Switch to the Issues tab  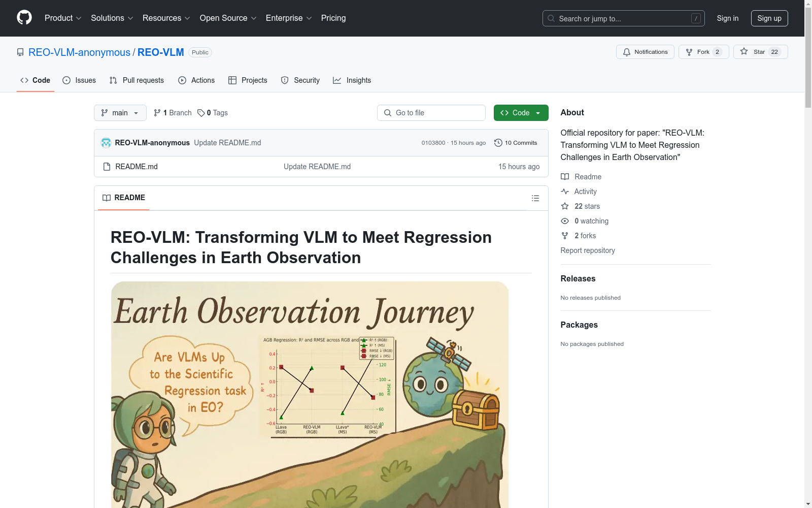tap(79, 80)
